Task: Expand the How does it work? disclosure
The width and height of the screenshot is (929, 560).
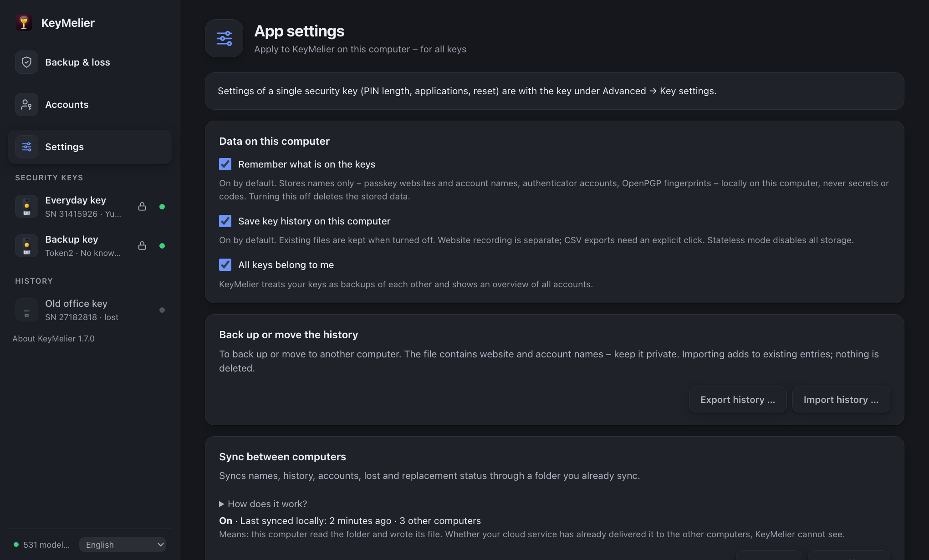Action: pos(263,504)
